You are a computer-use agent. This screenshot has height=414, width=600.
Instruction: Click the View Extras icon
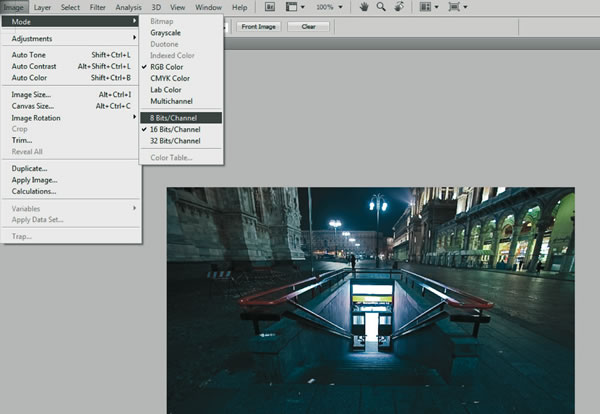(x=291, y=7)
